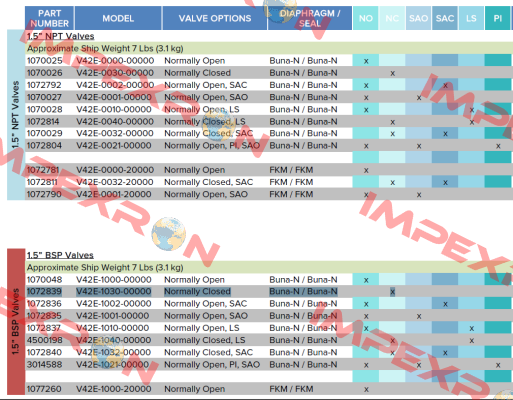Click model V42E-1030-00000
Screen dimensions: 513x400
[113, 292]
